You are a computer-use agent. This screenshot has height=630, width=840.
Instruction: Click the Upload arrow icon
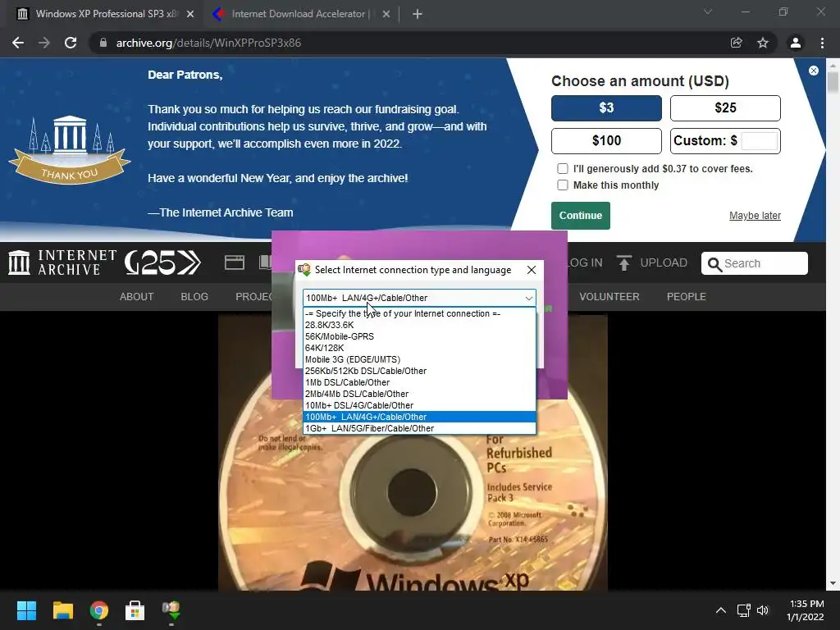[623, 263]
